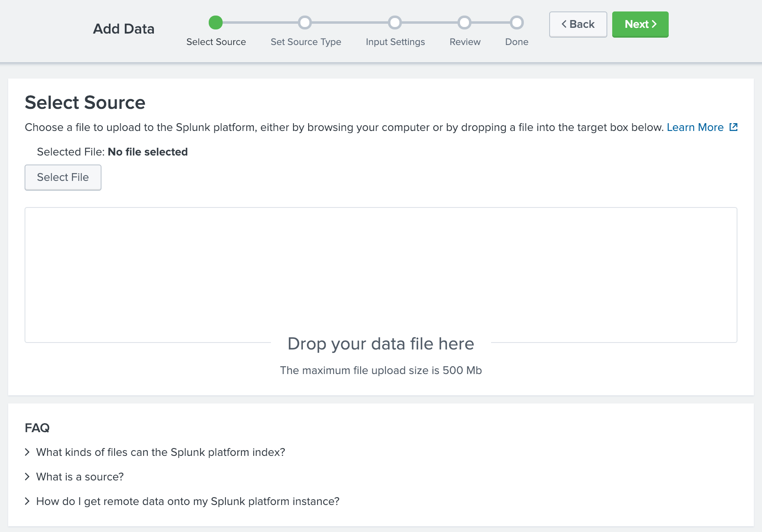Click the external link icon beside Learn More
This screenshot has width=762, height=532.
pyautogui.click(x=733, y=127)
